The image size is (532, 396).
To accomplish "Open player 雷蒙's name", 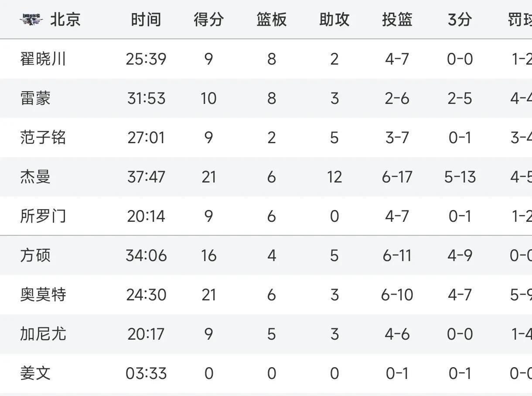I will [x=35, y=98].
